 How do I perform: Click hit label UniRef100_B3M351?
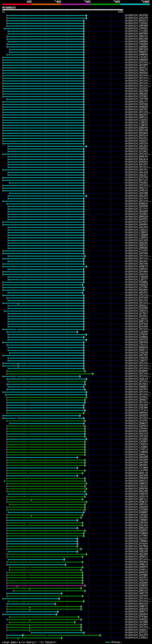136,149
